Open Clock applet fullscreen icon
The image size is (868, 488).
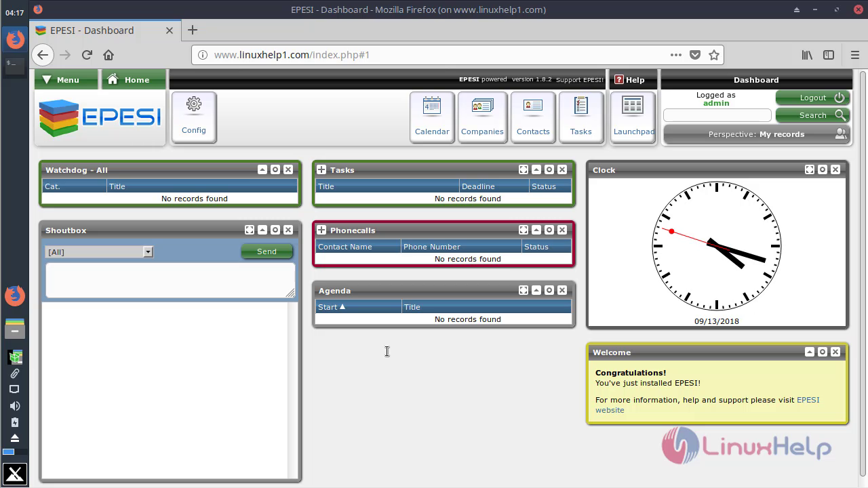pyautogui.click(x=810, y=169)
